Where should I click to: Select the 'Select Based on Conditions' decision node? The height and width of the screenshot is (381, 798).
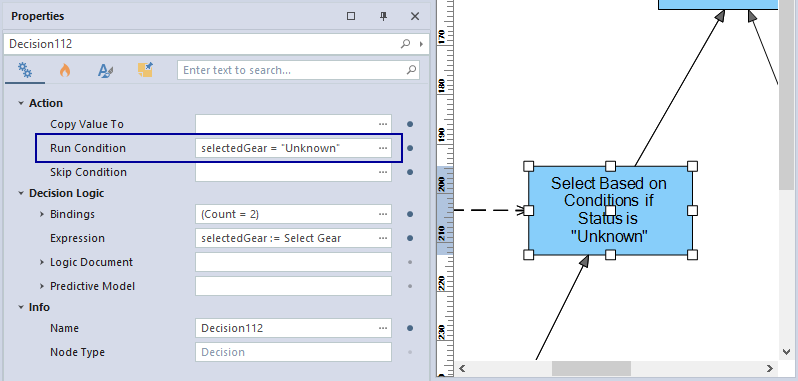pyautogui.click(x=610, y=210)
